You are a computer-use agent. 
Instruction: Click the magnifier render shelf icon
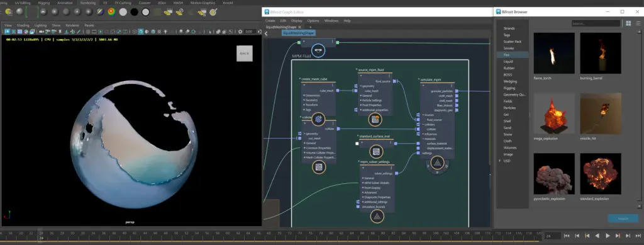point(213,12)
